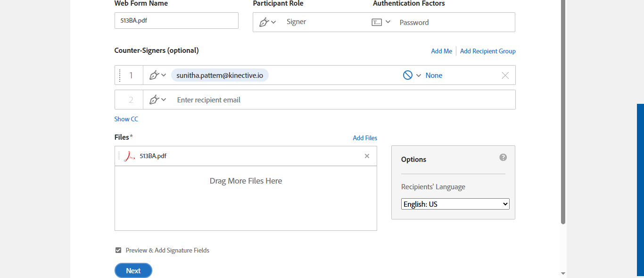
Task: Click the Add Me link
Action: 441,51
